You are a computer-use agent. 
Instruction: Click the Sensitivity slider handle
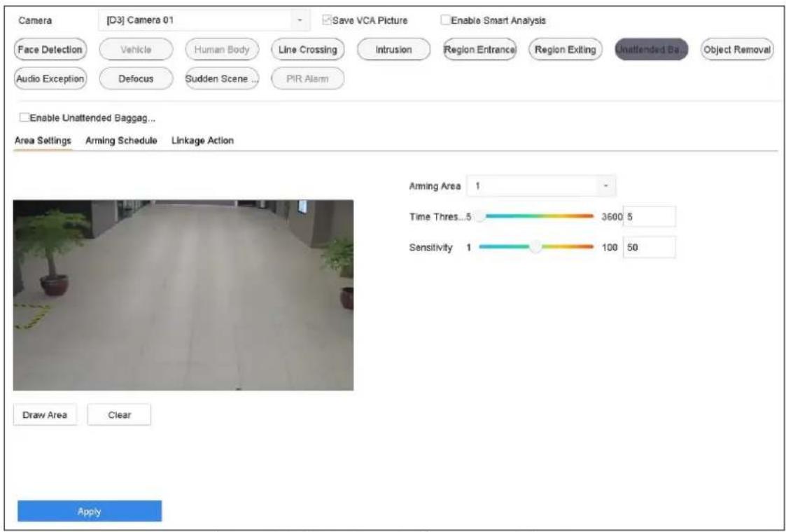pyautogui.click(x=535, y=246)
